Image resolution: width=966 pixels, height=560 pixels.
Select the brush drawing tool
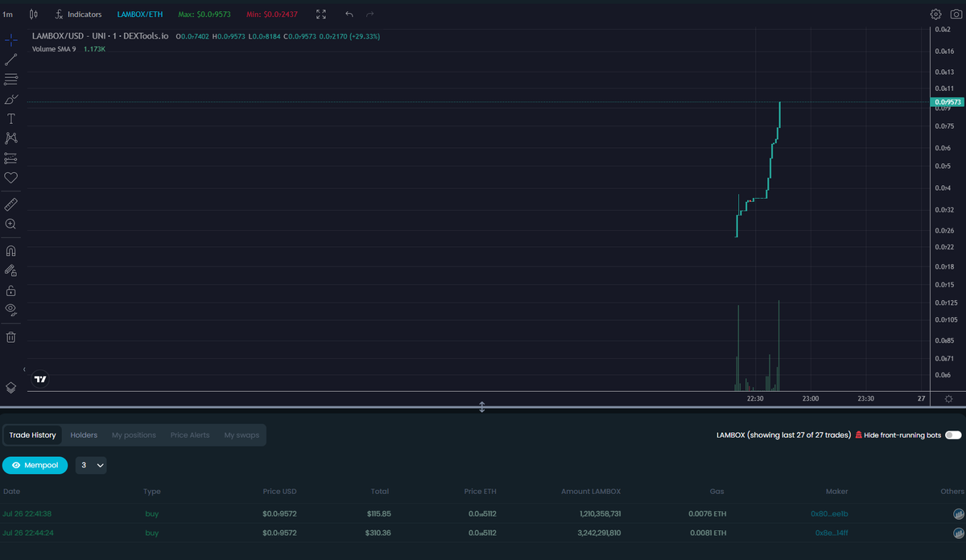[x=11, y=99]
